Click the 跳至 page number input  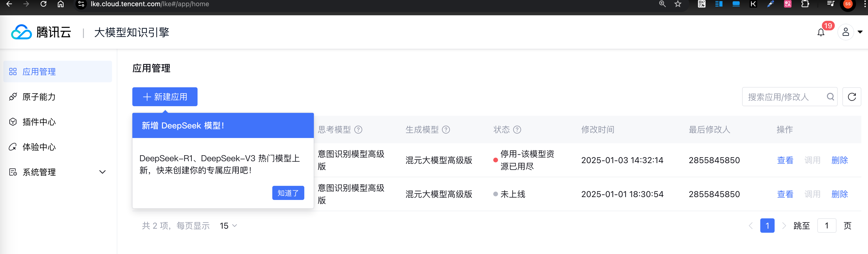click(827, 226)
